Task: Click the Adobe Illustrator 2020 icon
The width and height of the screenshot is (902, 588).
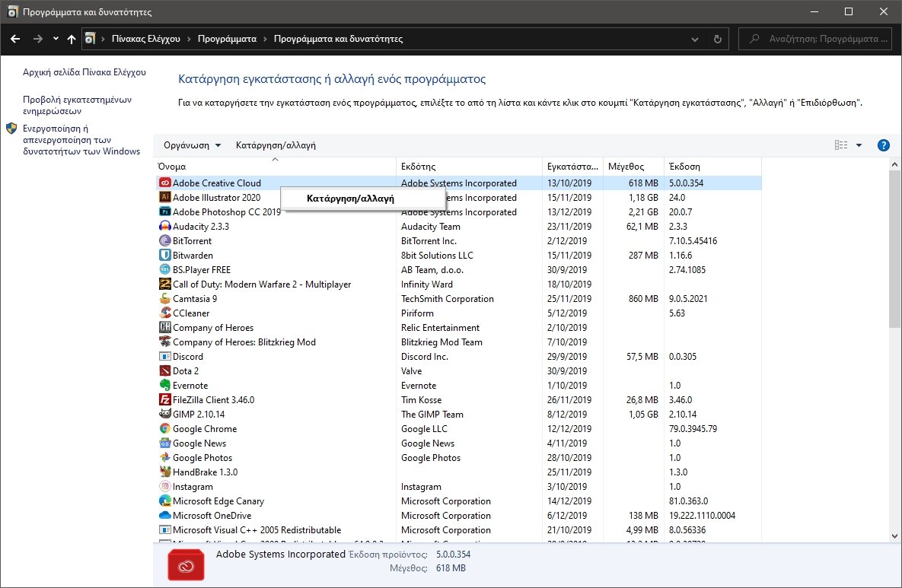Action: click(164, 198)
